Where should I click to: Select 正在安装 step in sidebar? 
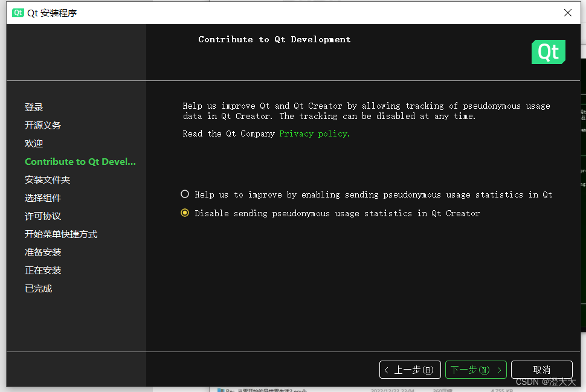point(43,271)
